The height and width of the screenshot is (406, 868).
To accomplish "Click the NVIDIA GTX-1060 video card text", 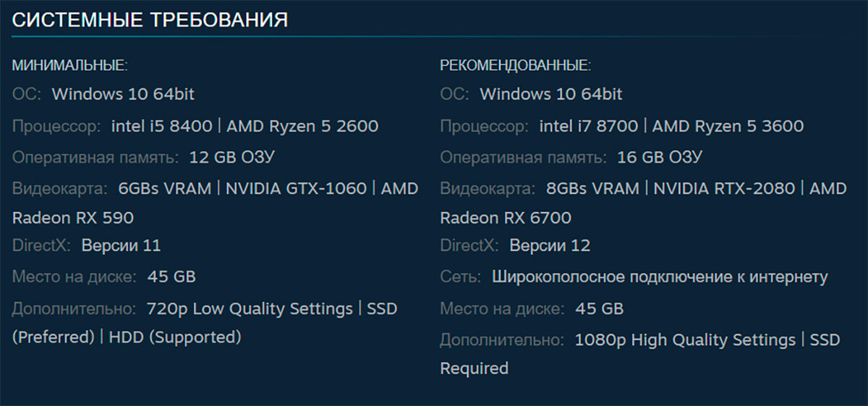I will [x=297, y=189].
